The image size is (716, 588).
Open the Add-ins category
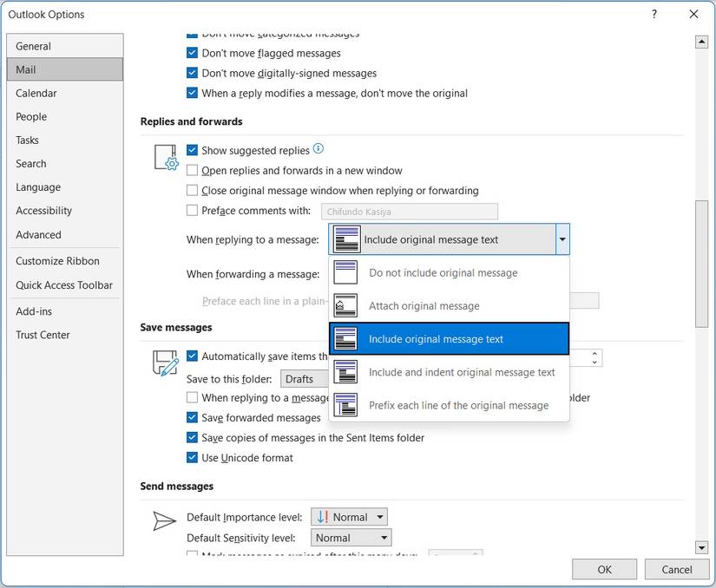tap(65, 311)
